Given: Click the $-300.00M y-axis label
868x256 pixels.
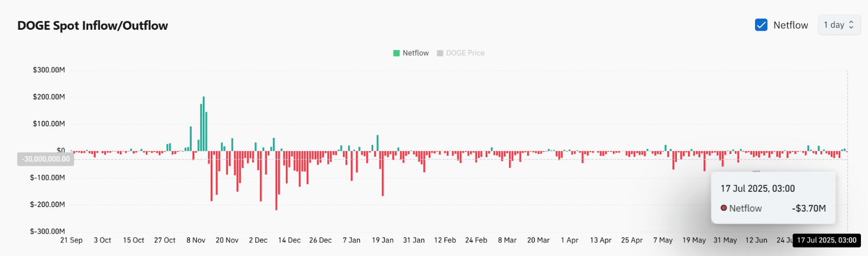Looking at the screenshot, I should pyautogui.click(x=47, y=231).
